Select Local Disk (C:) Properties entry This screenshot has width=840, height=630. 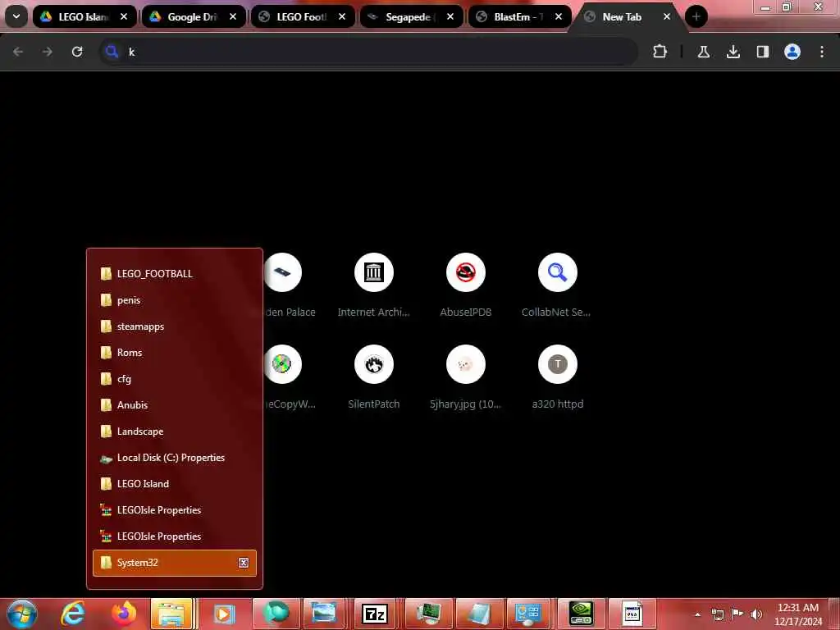click(x=175, y=458)
